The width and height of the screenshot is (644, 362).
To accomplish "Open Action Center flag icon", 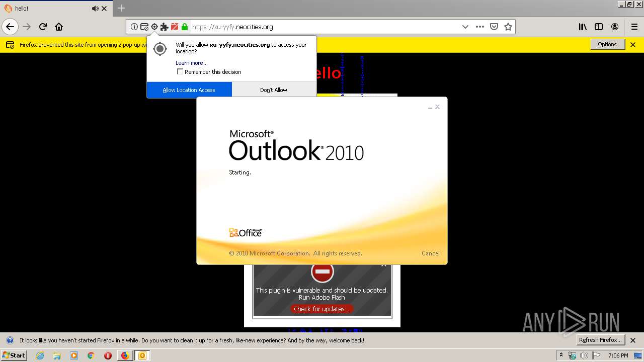I will pos(596,355).
